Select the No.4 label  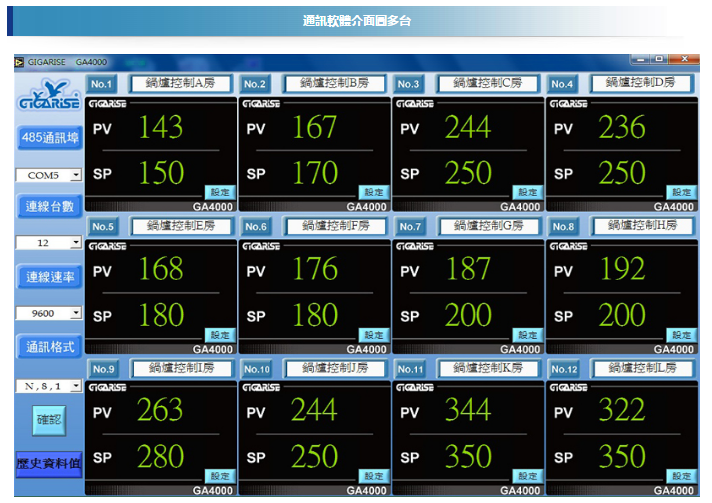562,84
